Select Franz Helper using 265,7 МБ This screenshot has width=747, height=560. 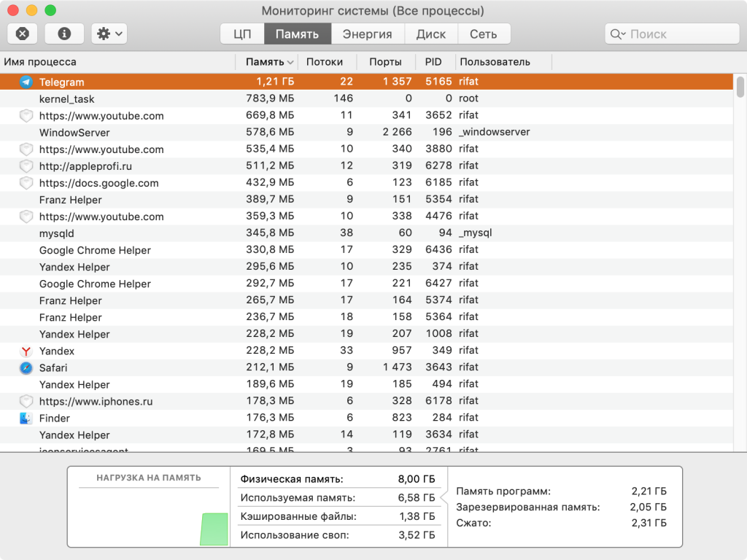pyautogui.click(x=366, y=300)
